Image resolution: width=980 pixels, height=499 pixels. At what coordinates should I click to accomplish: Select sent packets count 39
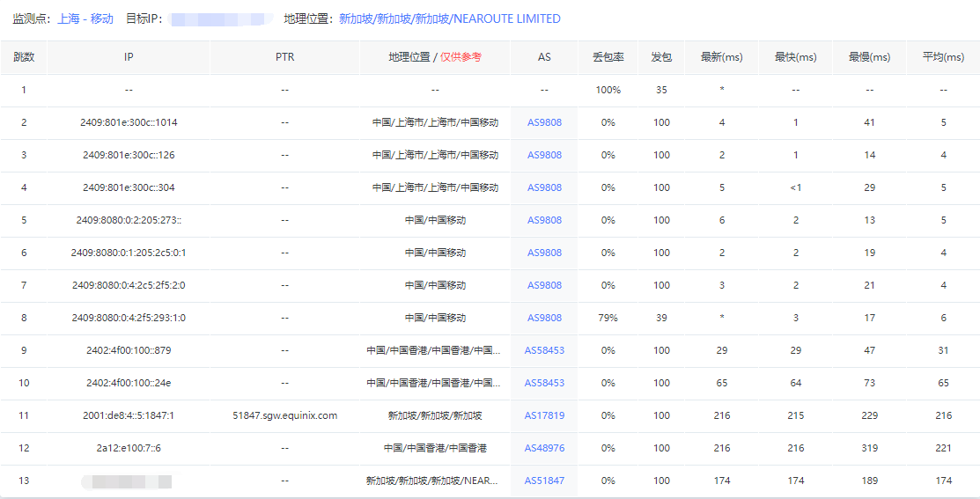pos(661,317)
